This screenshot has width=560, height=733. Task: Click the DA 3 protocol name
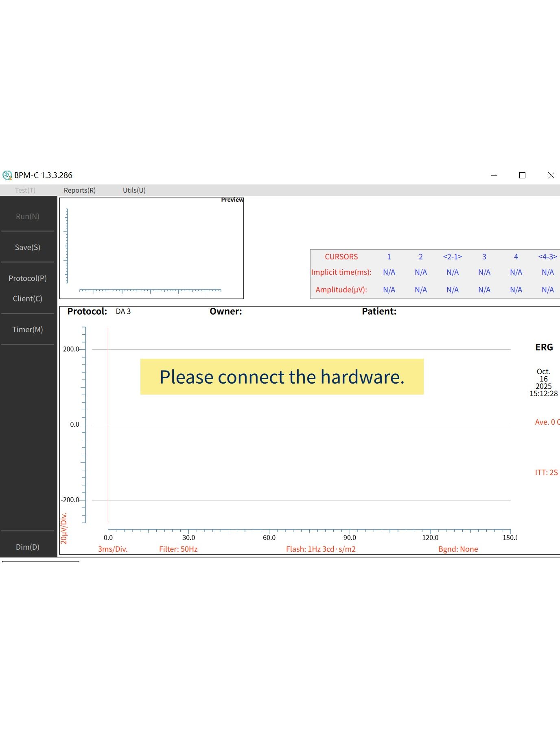click(123, 312)
